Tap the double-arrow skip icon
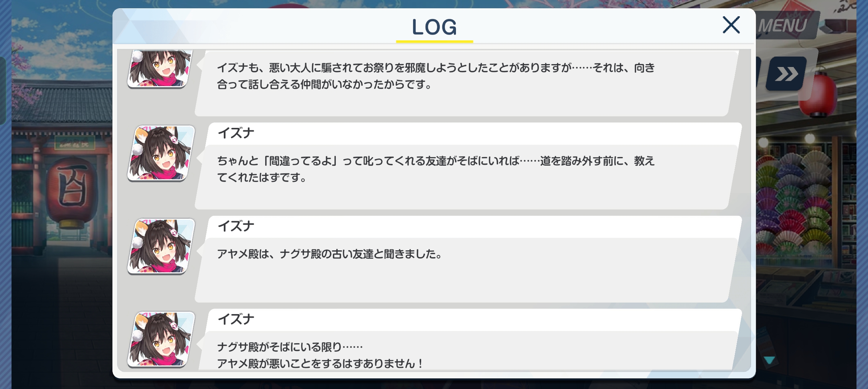The image size is (868, 389). pos(786,74)
